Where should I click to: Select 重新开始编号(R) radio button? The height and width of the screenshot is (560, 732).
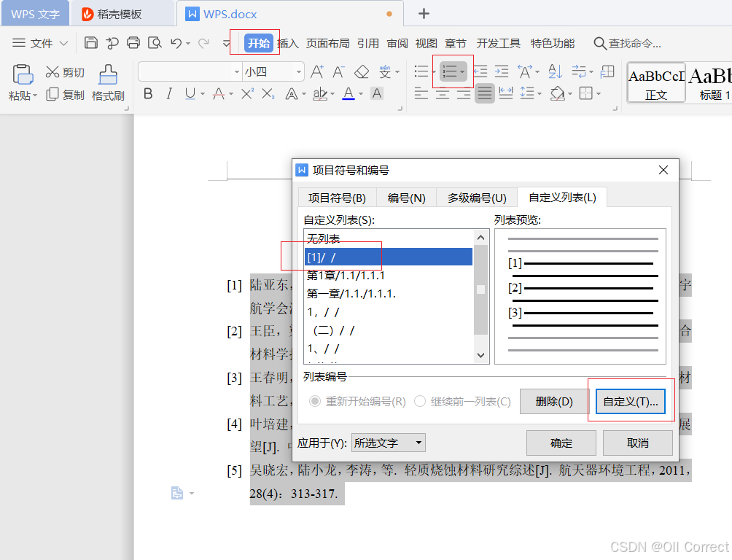[315, 401]
